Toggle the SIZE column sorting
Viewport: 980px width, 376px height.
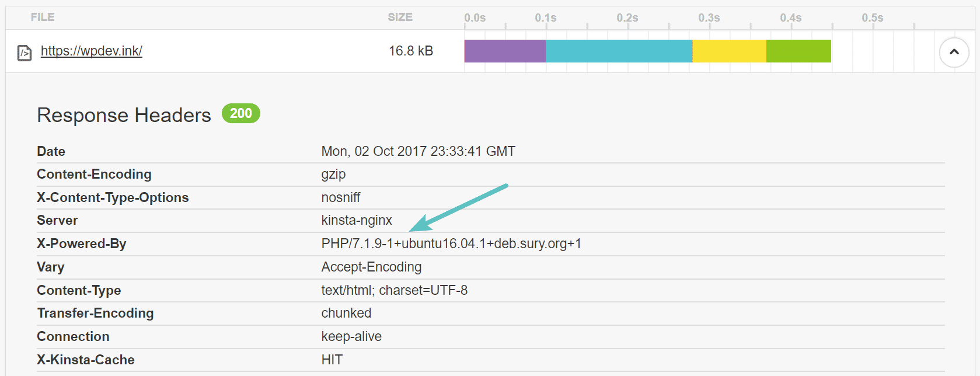click(400, 17)
